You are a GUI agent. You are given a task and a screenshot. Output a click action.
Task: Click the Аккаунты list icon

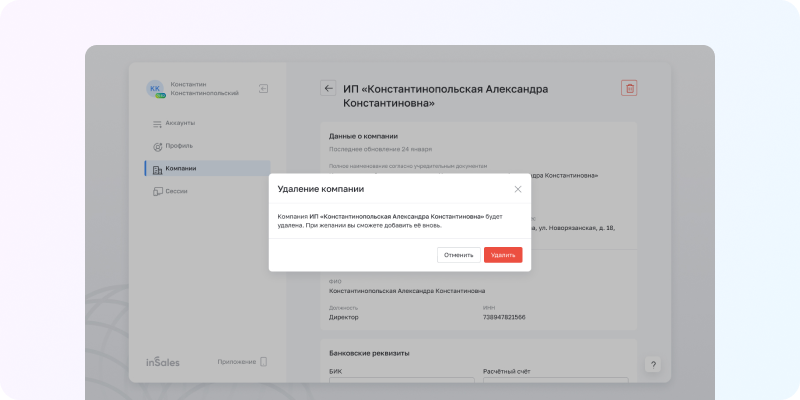pyautogui.click(x=158, y=124)
